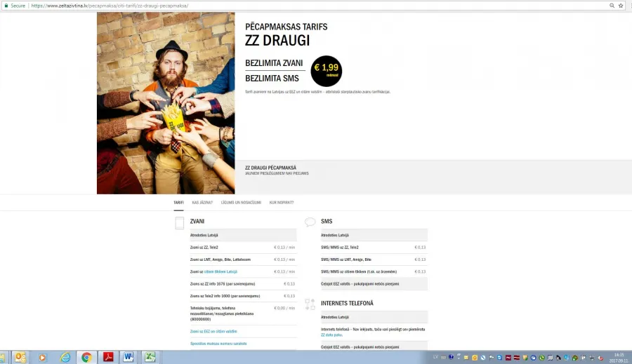This screenshot has height=364, width=632.
Task: Open the LV language indicator
Action: [435, 357]
